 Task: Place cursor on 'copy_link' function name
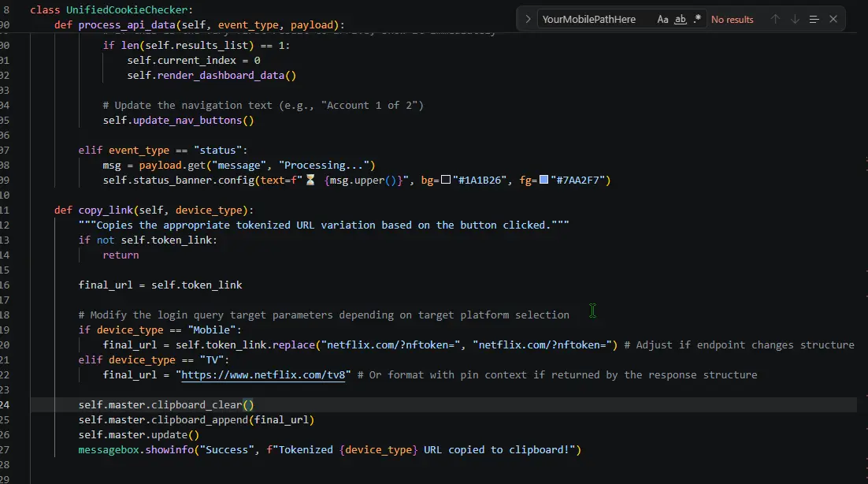[x=106, y=210]
